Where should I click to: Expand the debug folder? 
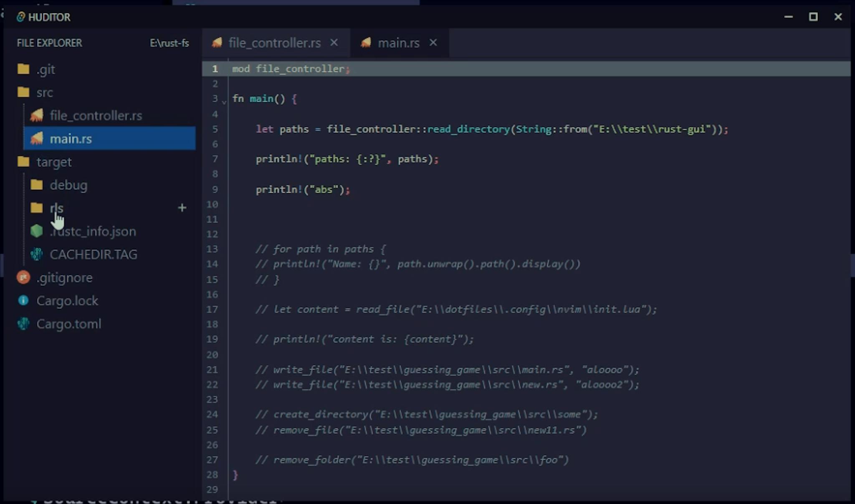pos(68,185)
